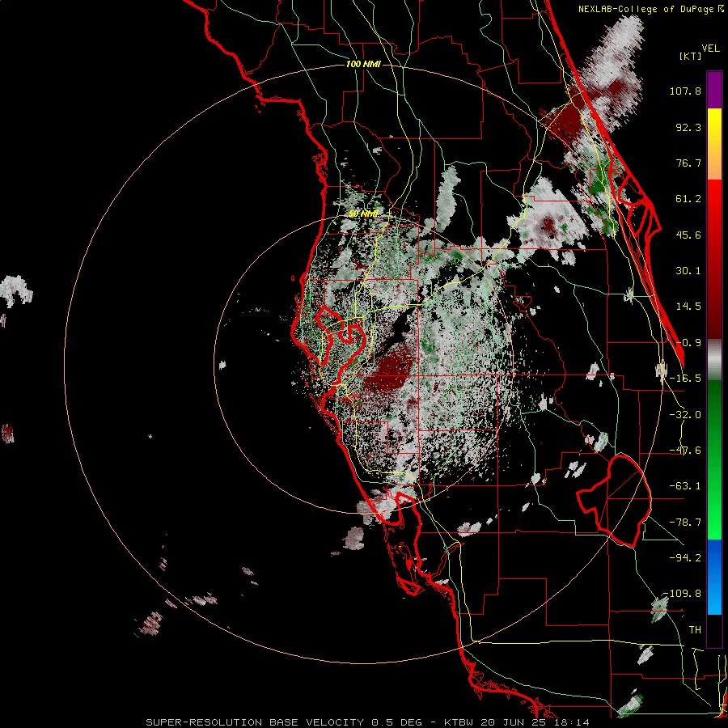
Task: Pick the blue segment of color bar
Action: [x=714, y=577]
